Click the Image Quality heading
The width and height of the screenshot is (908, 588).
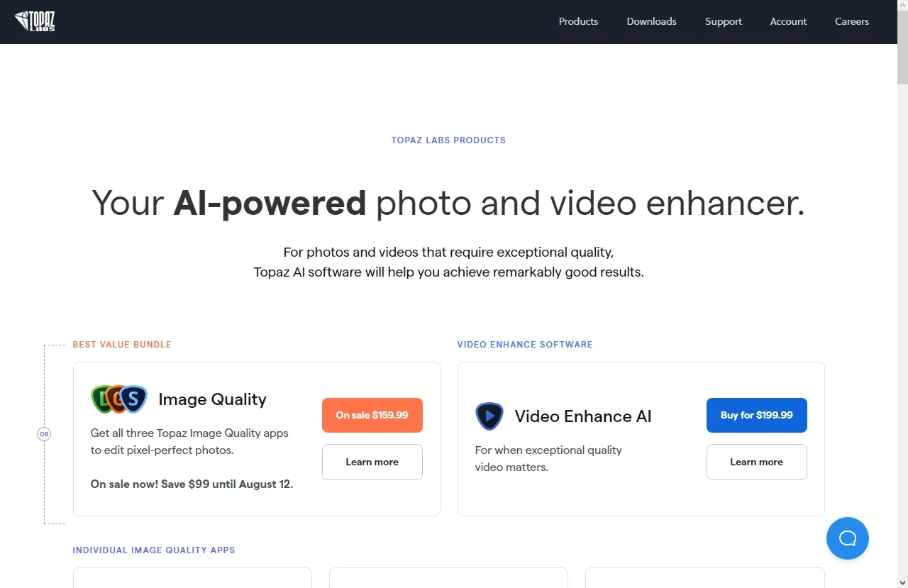[x=212, y=399]
